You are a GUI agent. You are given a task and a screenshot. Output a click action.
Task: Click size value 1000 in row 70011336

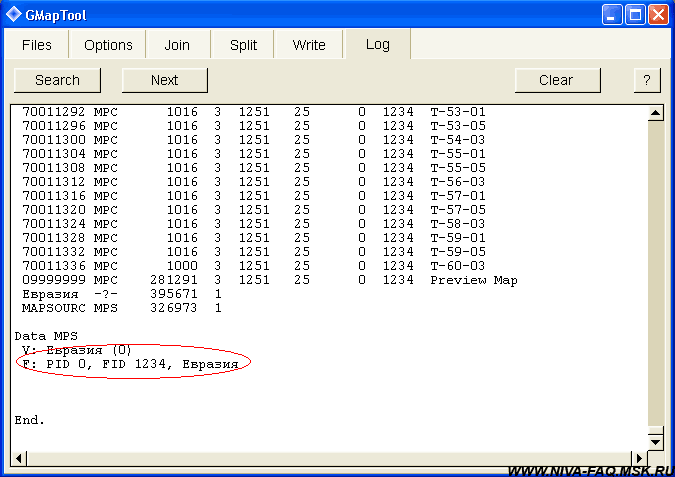(182, 266)
